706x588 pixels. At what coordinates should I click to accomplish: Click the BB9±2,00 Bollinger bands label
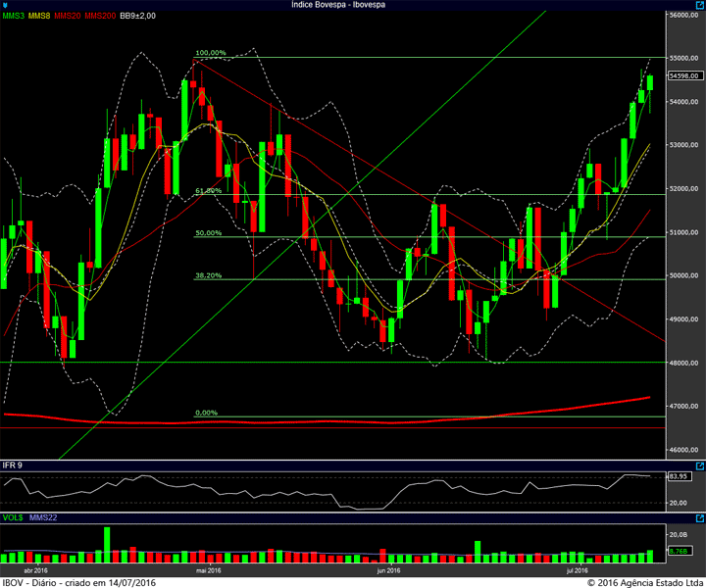click(138, 16)
